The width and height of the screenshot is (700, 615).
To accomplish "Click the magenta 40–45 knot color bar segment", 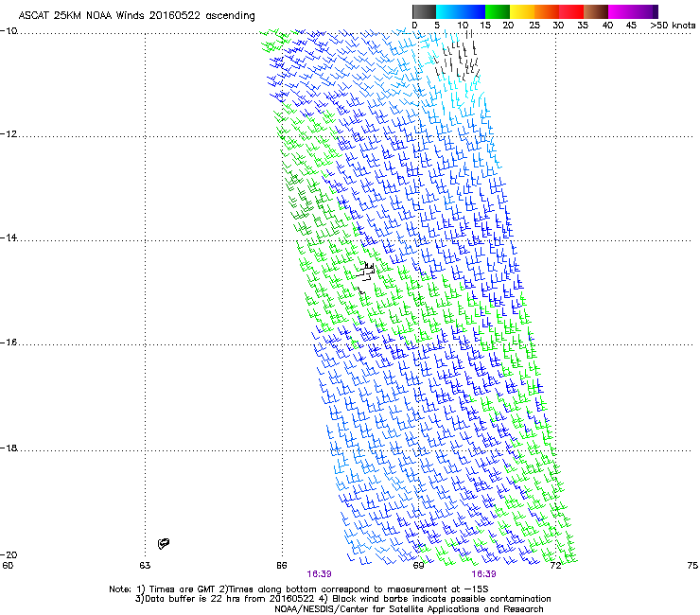I will (621, 11).
